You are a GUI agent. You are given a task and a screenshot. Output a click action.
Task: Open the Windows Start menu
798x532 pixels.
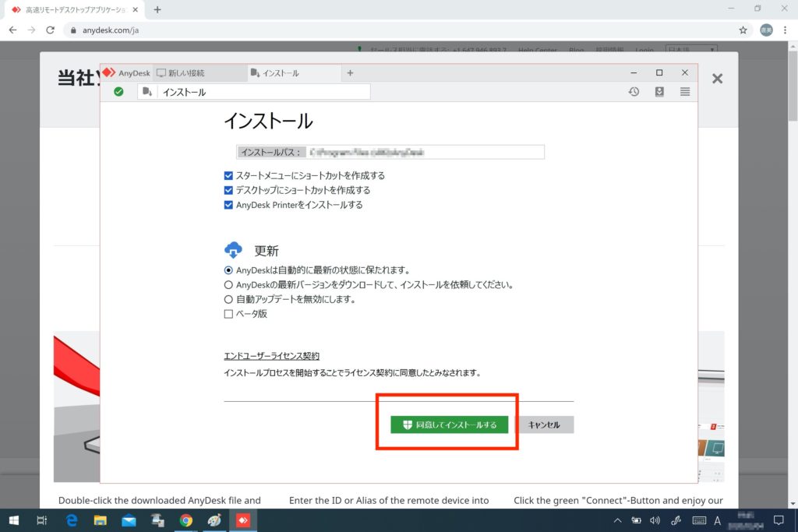pos(14,520)
